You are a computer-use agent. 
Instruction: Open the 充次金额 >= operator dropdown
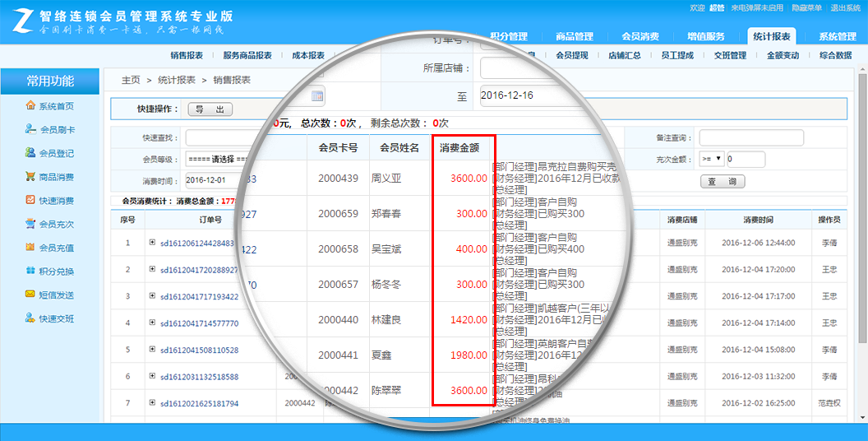coord(712,159)
